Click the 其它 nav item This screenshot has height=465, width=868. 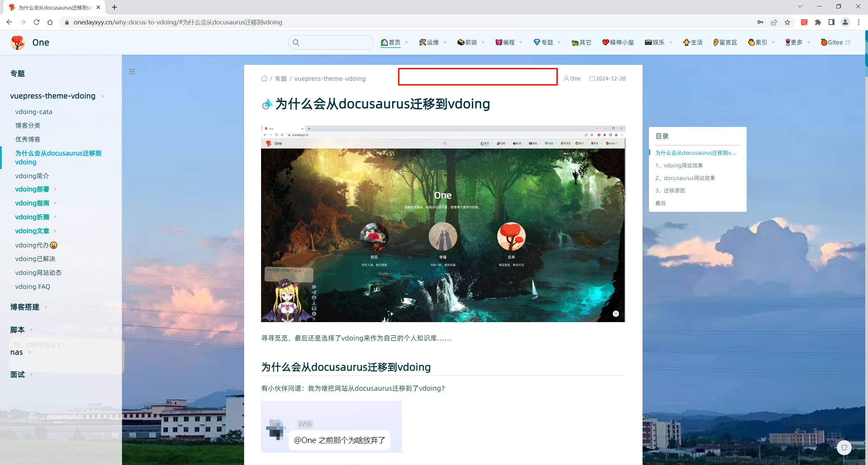pos(581,42)
